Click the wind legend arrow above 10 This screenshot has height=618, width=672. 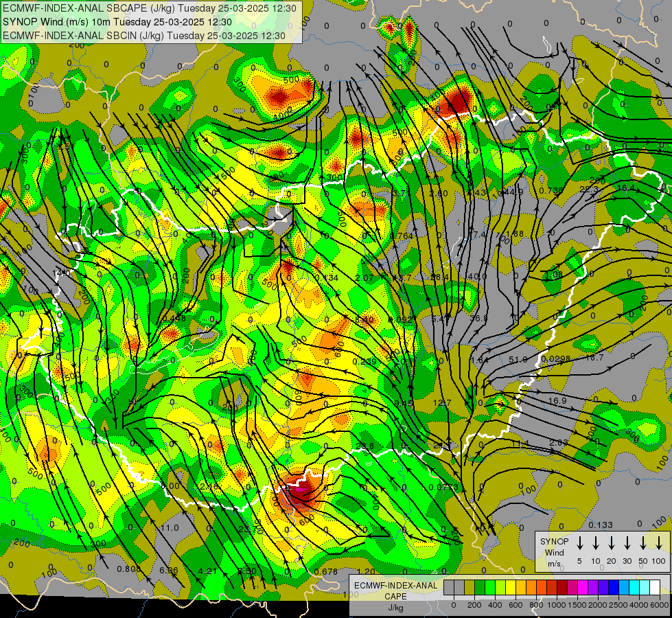595,543
